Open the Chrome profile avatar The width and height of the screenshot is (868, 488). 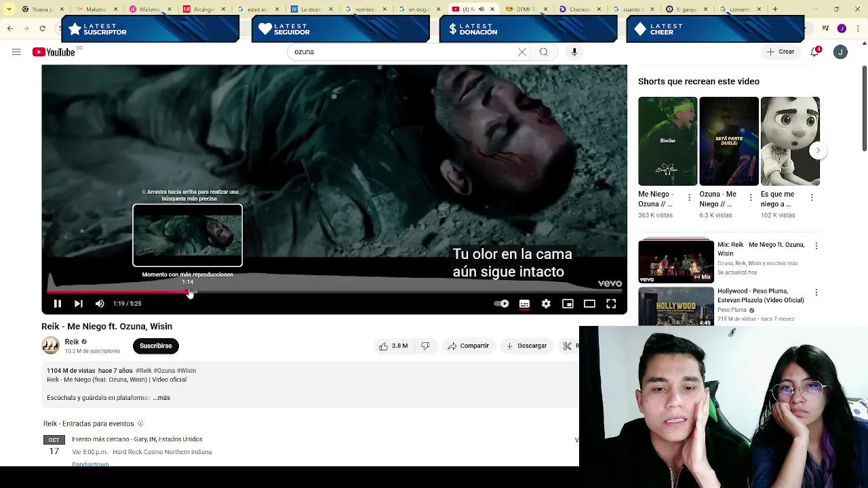click(x=842, y=28)
